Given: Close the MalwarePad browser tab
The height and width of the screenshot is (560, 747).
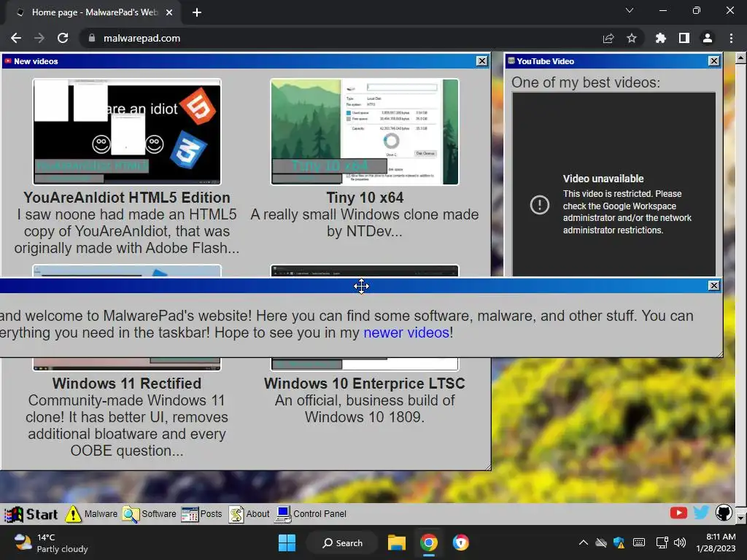Looking at the screenshot, I should [169, 12].
